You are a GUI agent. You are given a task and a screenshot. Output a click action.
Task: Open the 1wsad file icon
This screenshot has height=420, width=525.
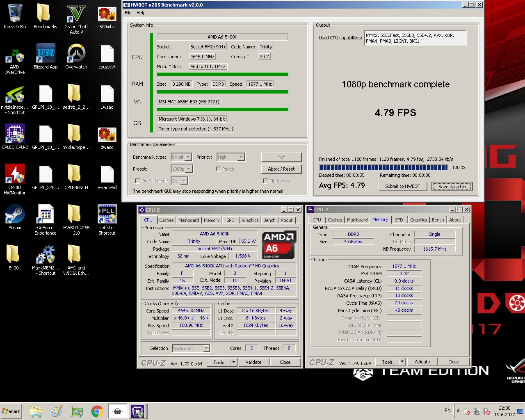[107, 97]
